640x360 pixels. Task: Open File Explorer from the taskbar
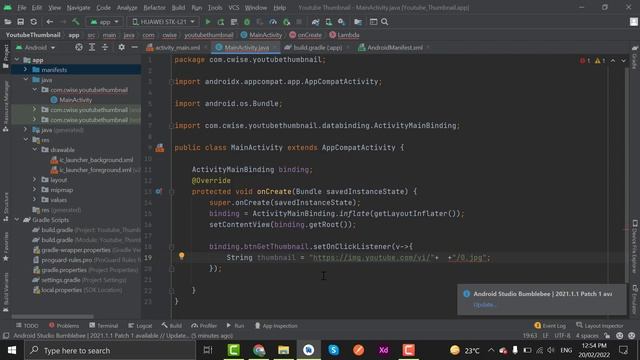coord(284,350)
